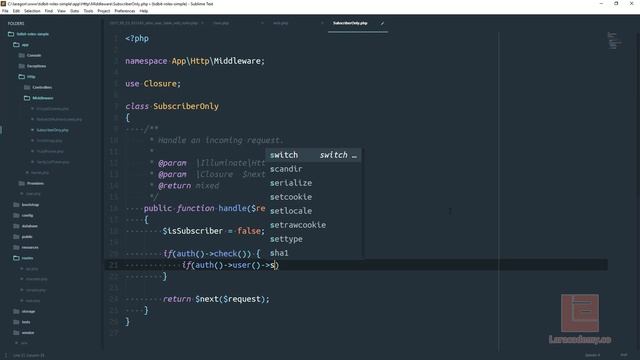Open api.php in the routes folder
Image resolution: width=640 pixels, height=360 pixels.
click(32, 269)
